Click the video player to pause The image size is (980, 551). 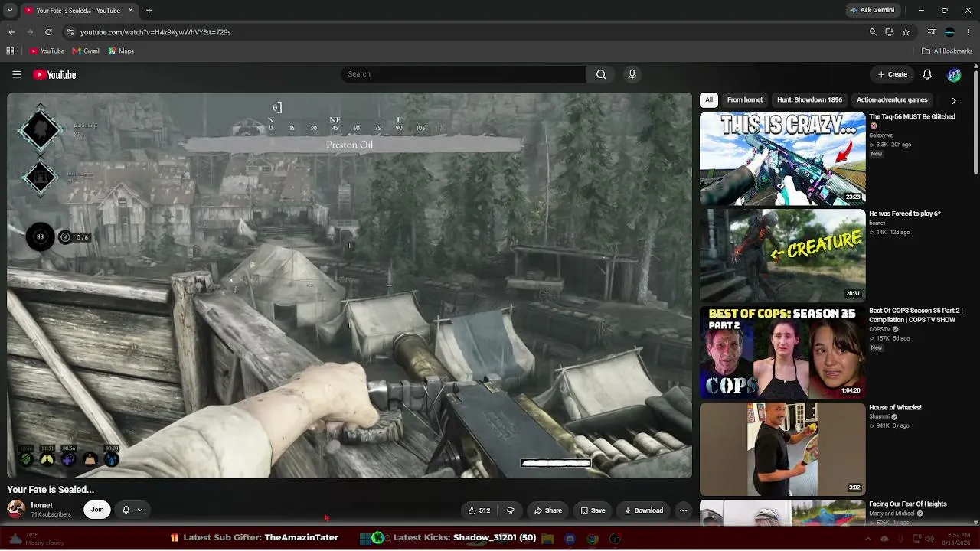coord(349,285)
